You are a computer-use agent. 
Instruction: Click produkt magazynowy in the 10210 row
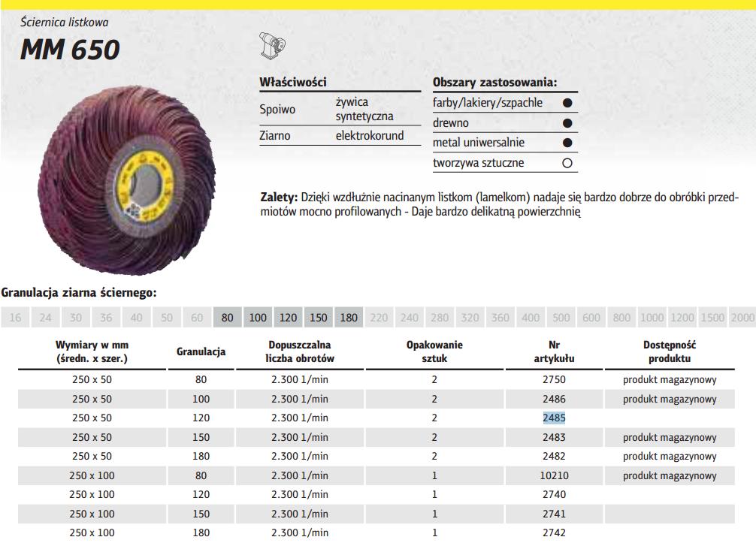point(670,475)
